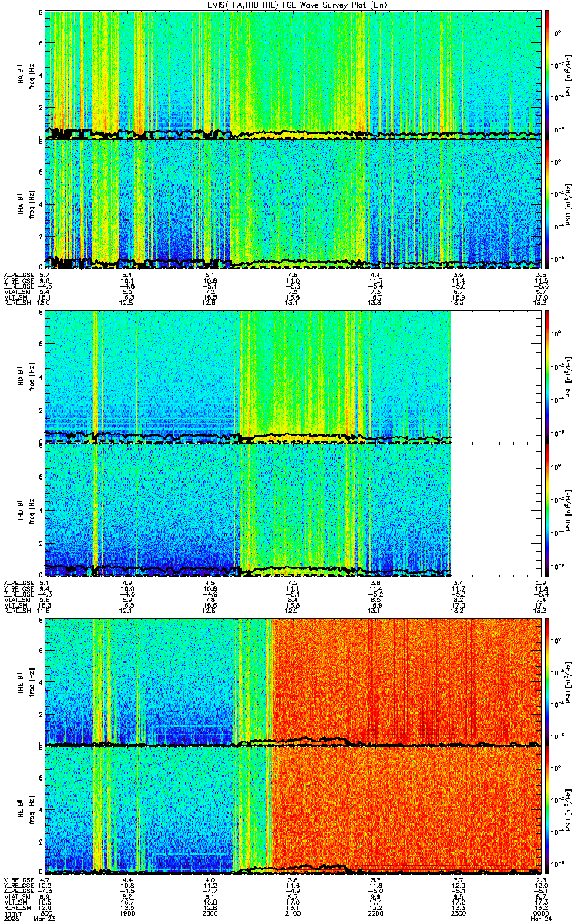Click the 2100 time tick label

(294, 912)
